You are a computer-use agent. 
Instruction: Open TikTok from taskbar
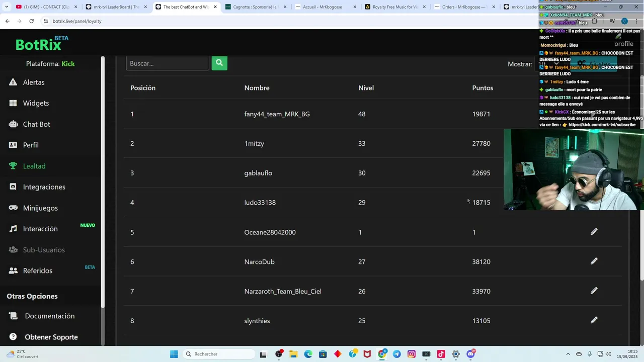441,354
